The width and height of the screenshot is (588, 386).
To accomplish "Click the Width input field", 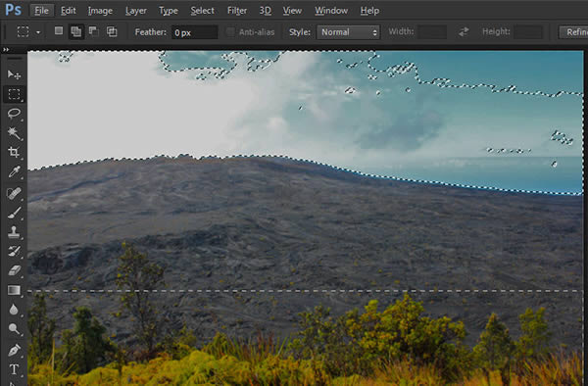I will click(x=432, y=32).
